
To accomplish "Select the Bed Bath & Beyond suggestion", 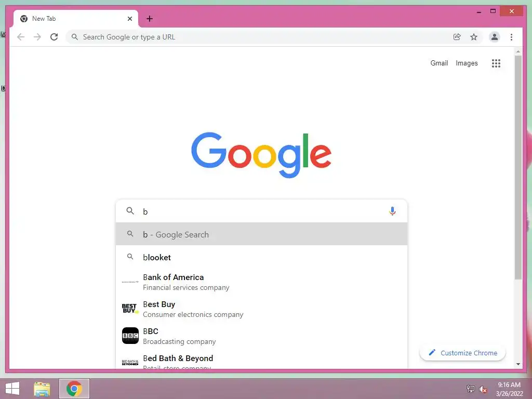I will (x=262, y=360).
